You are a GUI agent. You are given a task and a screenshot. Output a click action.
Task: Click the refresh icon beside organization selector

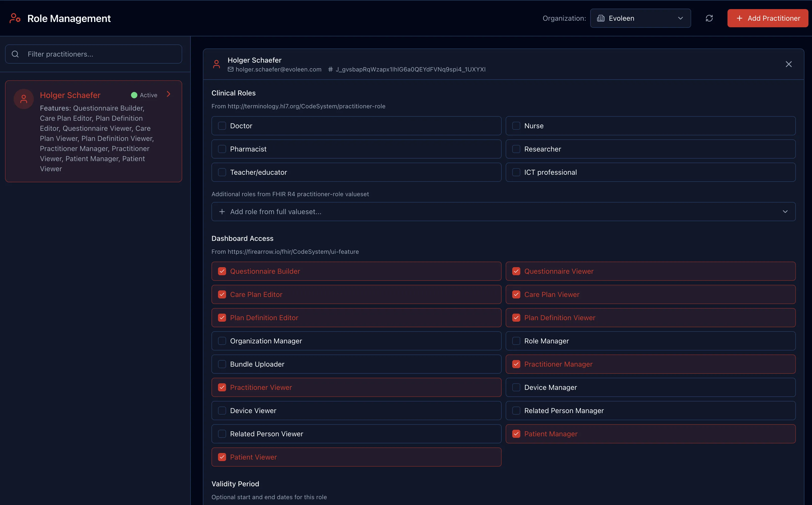(709, 18)
